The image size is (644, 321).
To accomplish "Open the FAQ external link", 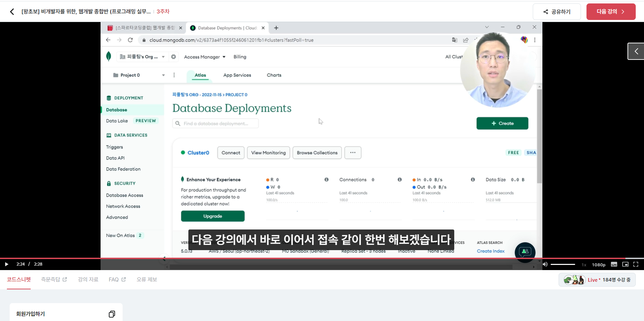I will 117,279.
